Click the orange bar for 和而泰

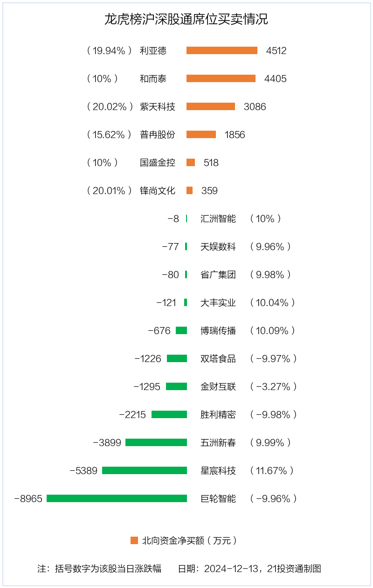[x=221, y=78]
